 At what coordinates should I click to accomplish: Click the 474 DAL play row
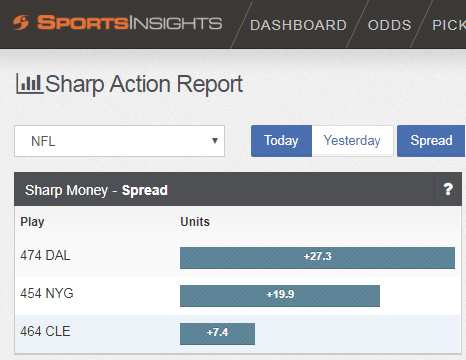(x=238, y=257)
